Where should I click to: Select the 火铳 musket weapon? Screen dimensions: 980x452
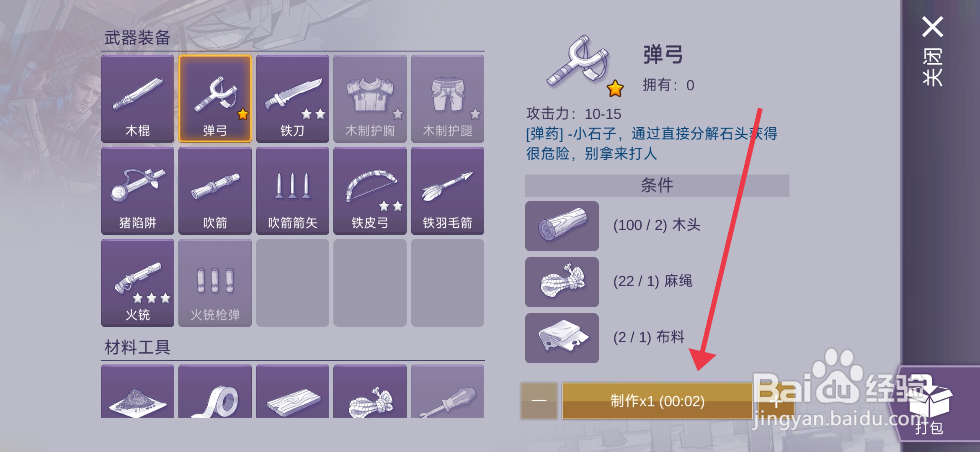pyautogui.click(x=137, y=283)
